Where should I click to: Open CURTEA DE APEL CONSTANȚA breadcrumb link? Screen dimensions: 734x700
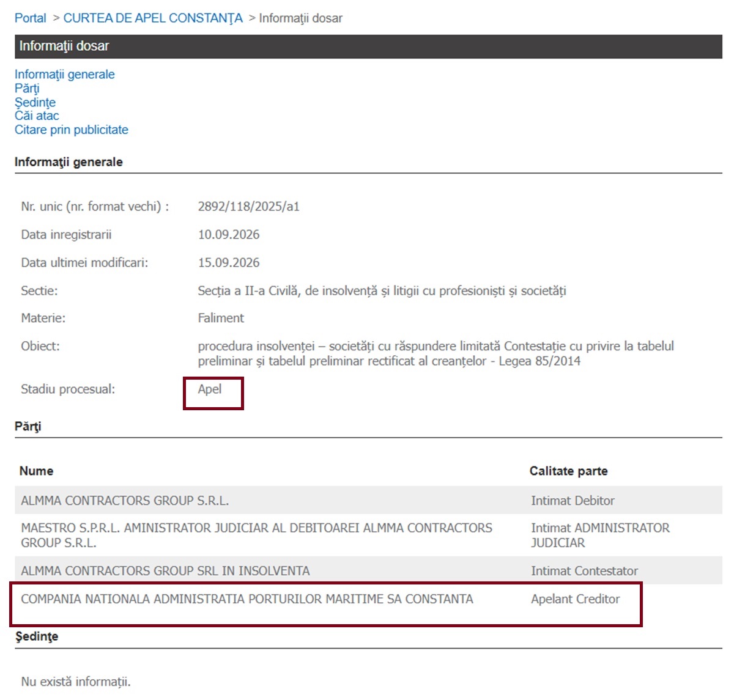153,18
